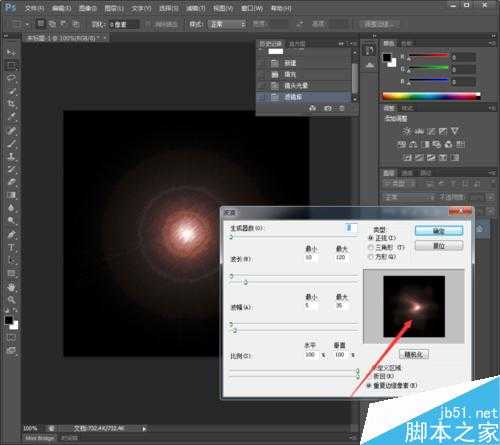Select the Rectangular Marquee tool
The height and width of the screenshot is (445, 500).
(11, 65)
